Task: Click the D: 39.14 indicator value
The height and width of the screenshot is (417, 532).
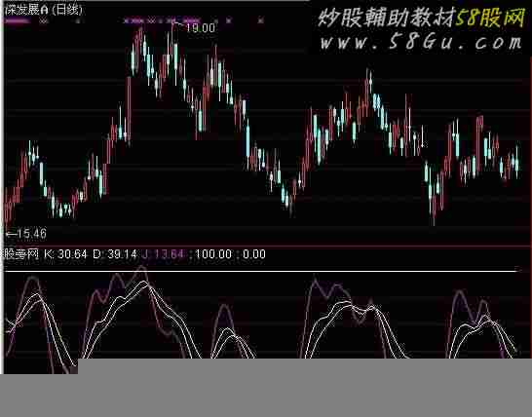Action: [115, 254]
